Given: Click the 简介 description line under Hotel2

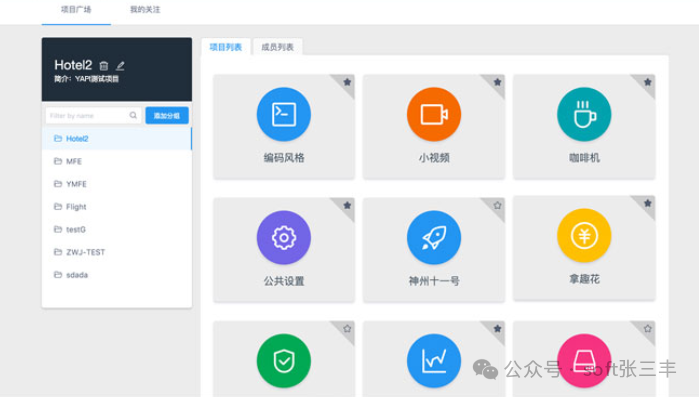Looking at the screenshot, I should (x=86, y=79).
